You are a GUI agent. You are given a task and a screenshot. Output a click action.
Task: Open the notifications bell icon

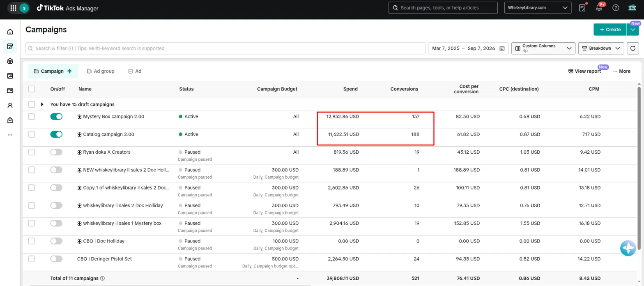click(599, 8)
